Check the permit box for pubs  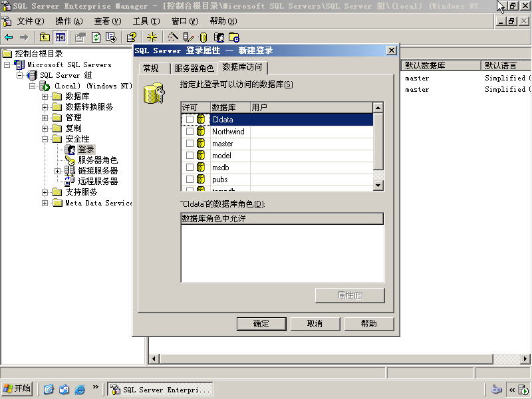[x=190, y=179]
